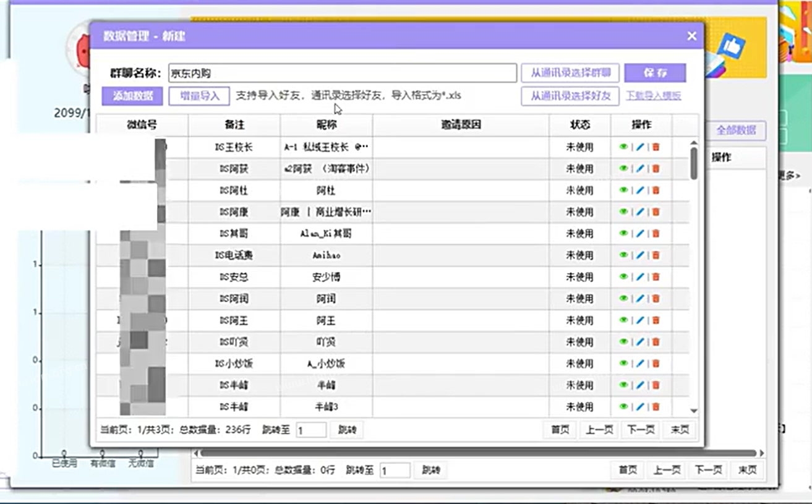Image resolution: width=812 pixels, height=504 pixels.
Task: Click the 保存 save button
Action: (x=655, y=73)
